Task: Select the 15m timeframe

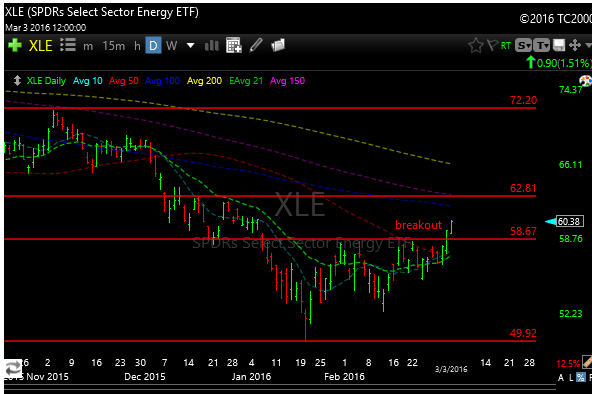Action: 114,46
